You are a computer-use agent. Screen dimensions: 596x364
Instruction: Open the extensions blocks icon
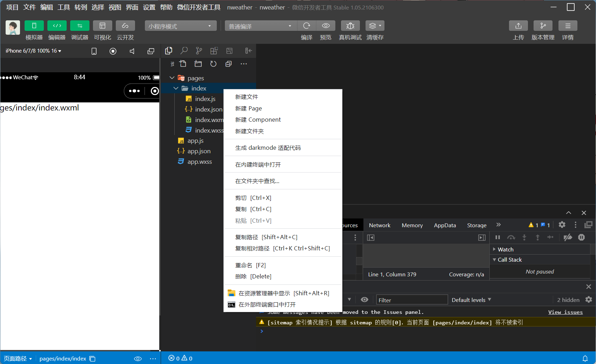point(214,51)
